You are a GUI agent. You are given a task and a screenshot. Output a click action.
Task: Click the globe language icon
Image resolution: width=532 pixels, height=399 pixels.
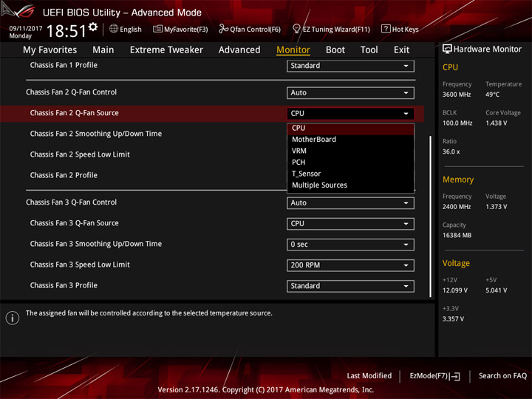pyautogui.click(x=114, y=29)
